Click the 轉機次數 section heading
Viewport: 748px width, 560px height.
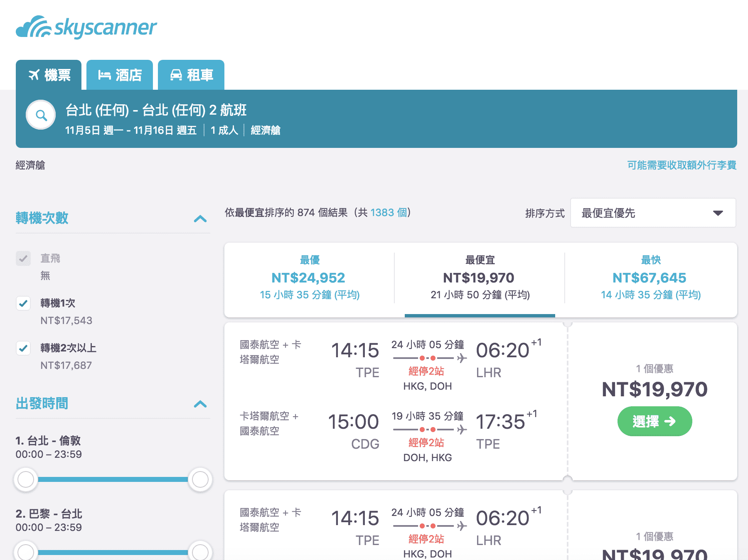(42, 218)
